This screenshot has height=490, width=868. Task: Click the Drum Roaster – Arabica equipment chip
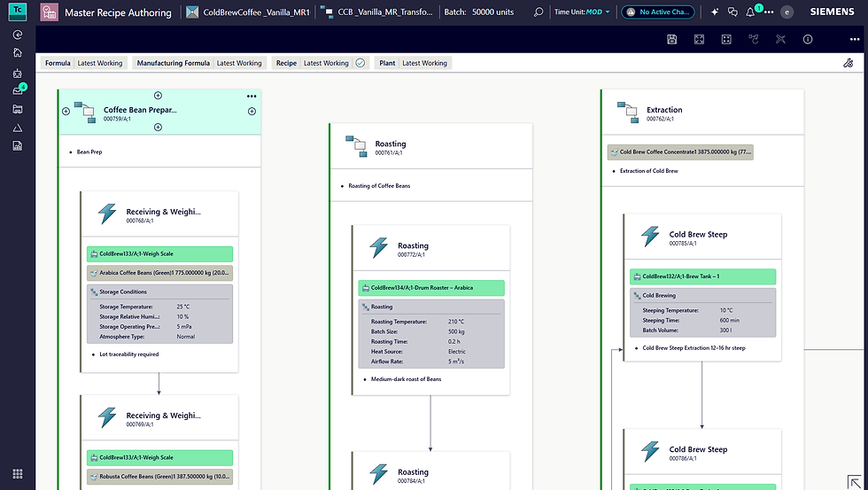431,288
